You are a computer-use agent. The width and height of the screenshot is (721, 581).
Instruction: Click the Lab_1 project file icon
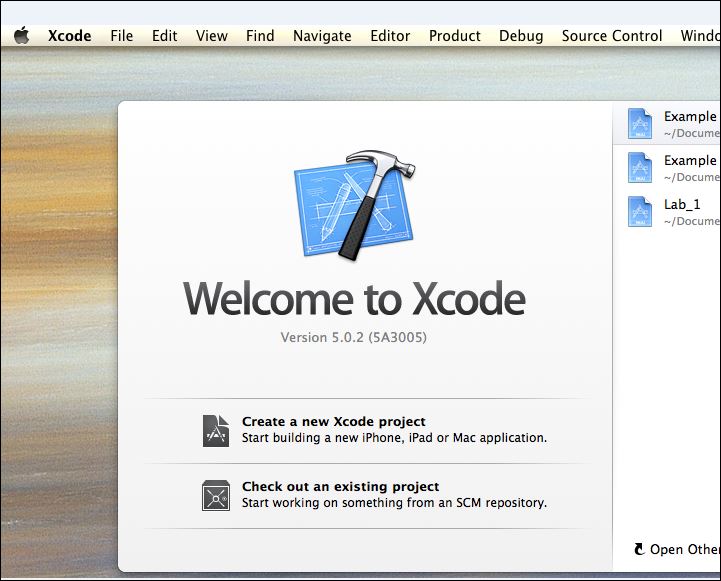tap(640, 211)
